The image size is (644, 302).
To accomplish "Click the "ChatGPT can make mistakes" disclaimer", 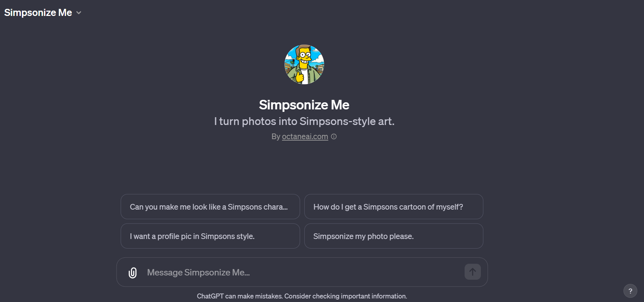I will pyautogui.click(x=302, y=296).
